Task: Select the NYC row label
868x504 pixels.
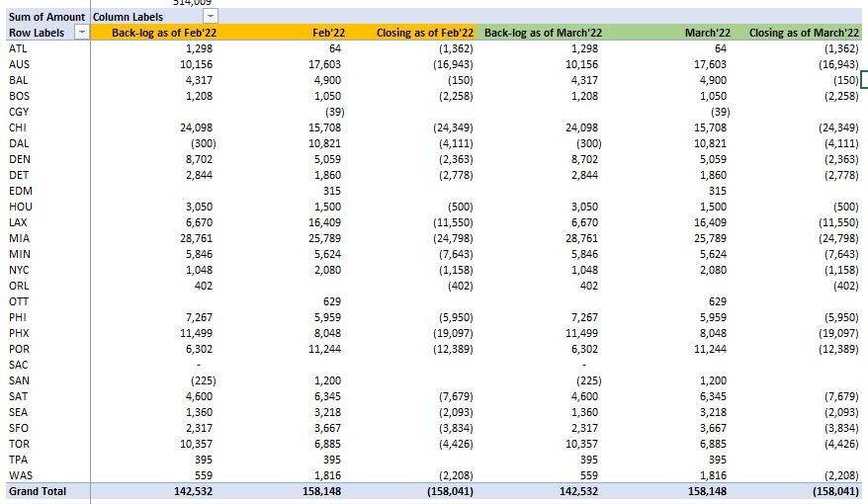Action: point(19,270)
